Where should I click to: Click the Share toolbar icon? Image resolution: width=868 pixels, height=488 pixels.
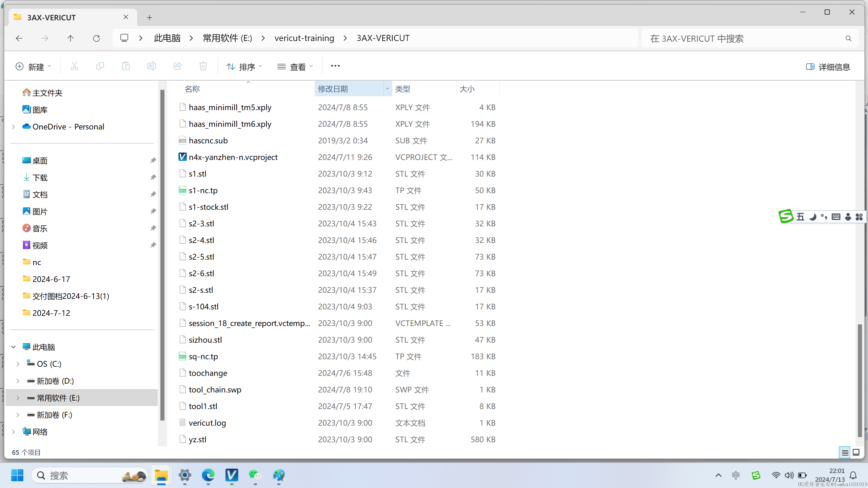click(x=177, y=66)
